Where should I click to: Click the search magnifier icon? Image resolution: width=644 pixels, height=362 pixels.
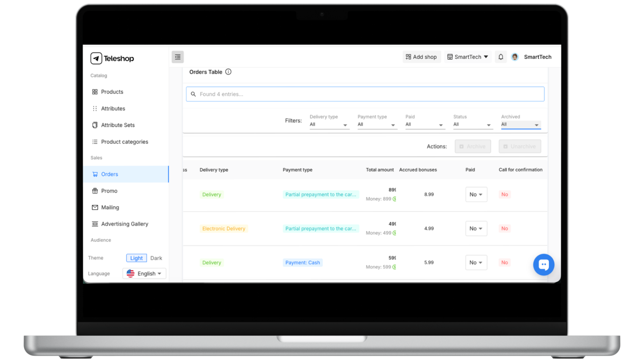[x=193, y=94]
